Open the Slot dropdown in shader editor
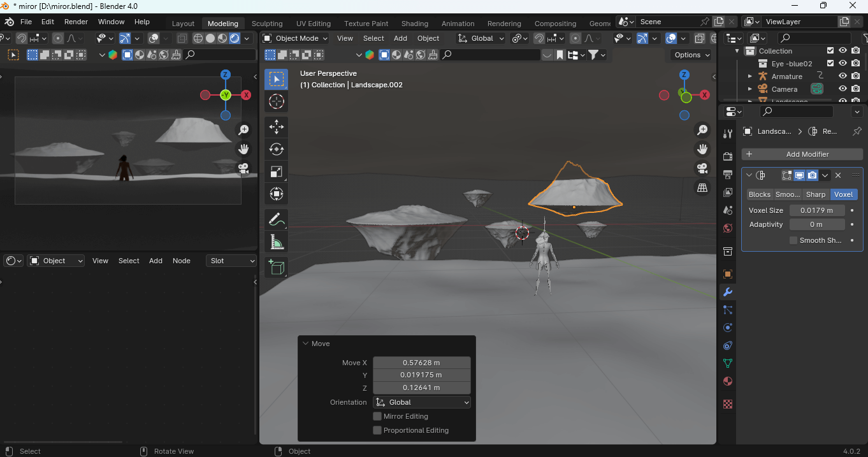The height and width of the screenshot is (457, 868). [231, 261]
